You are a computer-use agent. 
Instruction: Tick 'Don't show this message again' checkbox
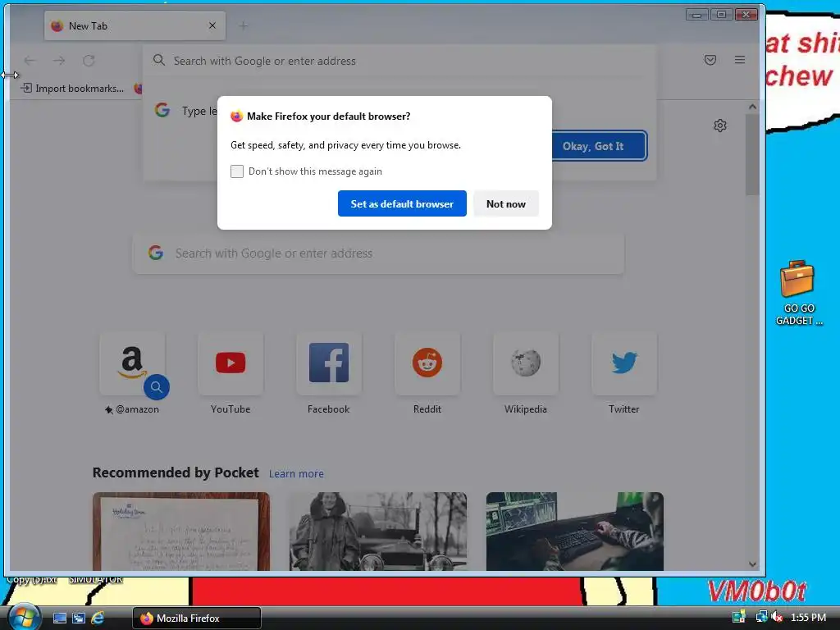click(237, 171)
